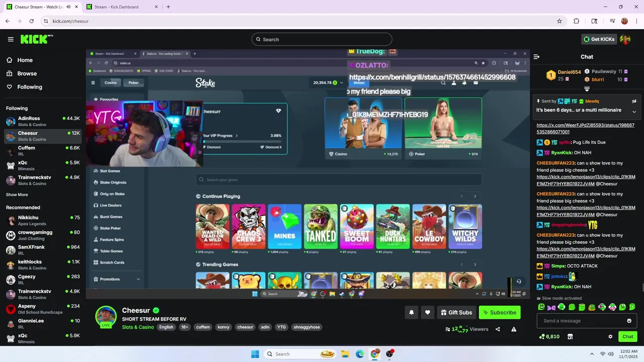The width and height of the screenshot is (644, 362).
Task: Send message with green Chat button
Action: pyautogui.click(x=628, y=337)
